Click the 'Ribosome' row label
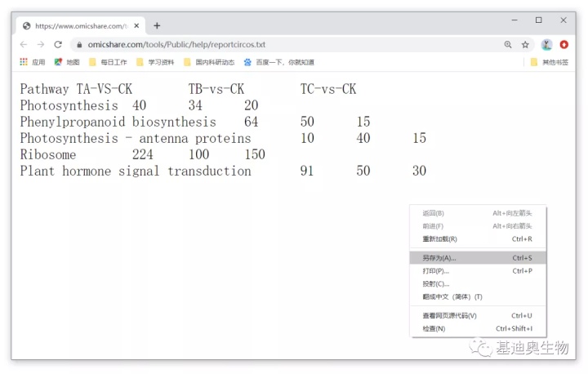 (48, 154)
